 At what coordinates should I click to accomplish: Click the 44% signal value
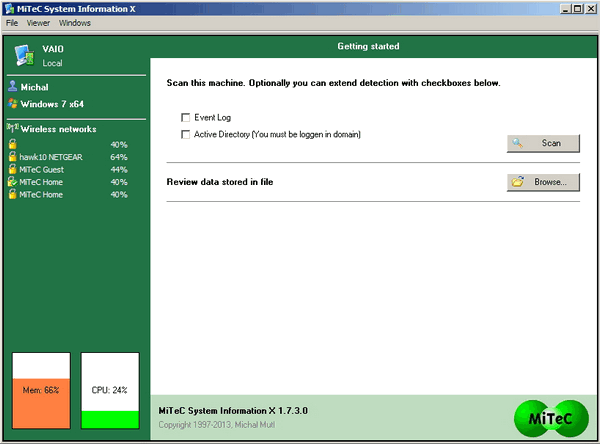point(119,170)
